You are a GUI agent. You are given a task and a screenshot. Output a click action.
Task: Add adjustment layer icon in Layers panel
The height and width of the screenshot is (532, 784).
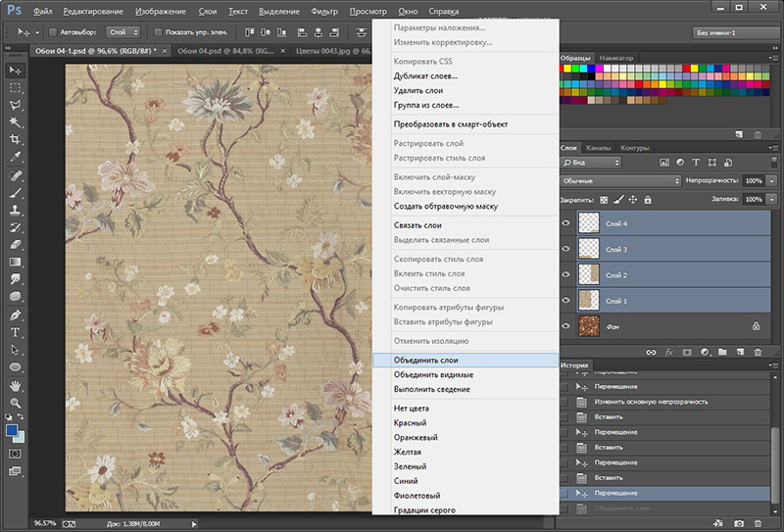click(705, 352)
